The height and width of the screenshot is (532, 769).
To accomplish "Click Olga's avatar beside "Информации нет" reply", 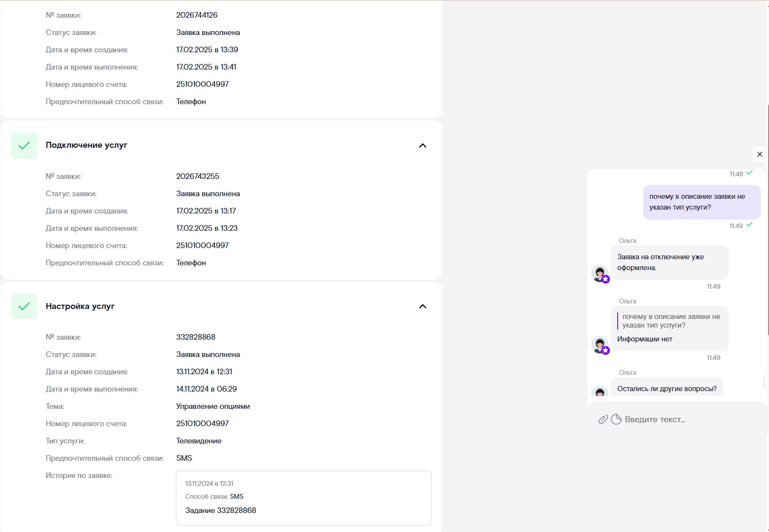I will point(600,345).
